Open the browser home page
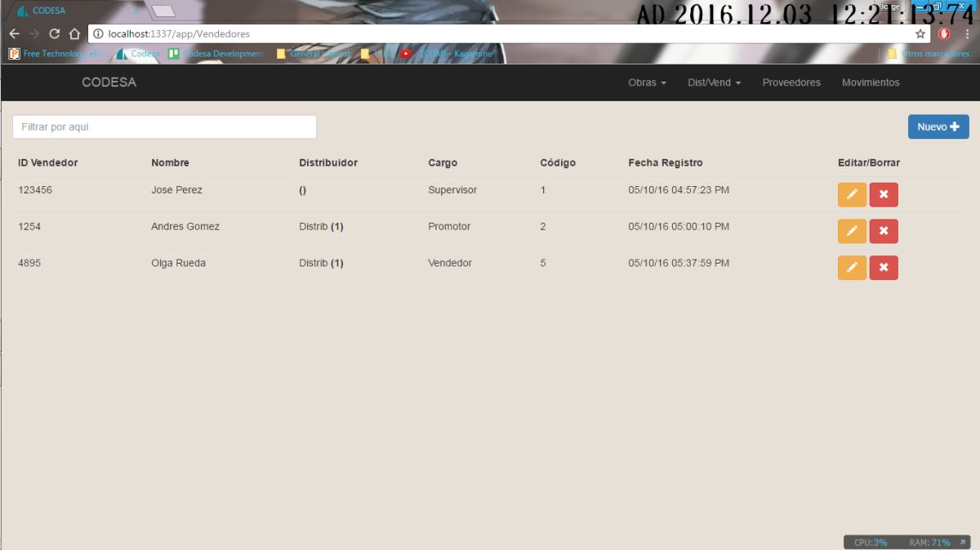The height and width of the screenshot is (550, 980). click(74, 34)
